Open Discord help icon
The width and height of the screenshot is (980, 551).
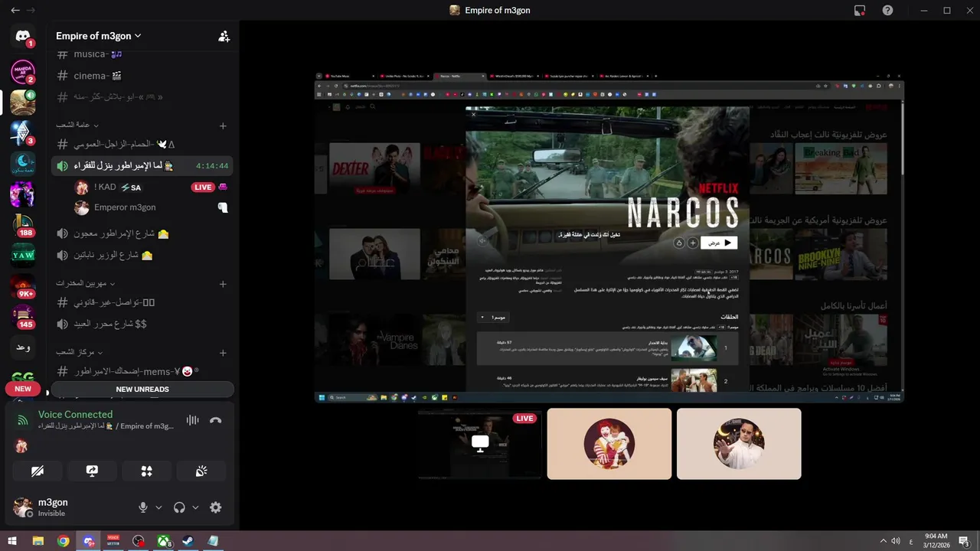point(887,10)
